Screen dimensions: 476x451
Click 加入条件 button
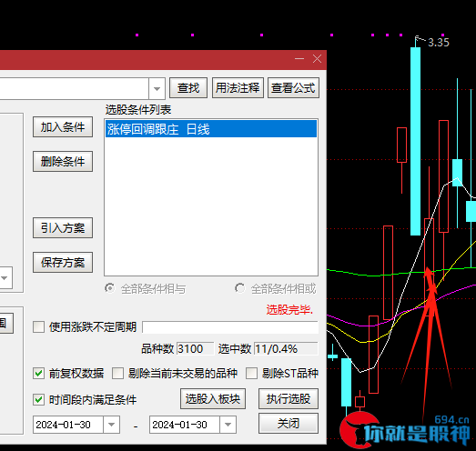63,127
